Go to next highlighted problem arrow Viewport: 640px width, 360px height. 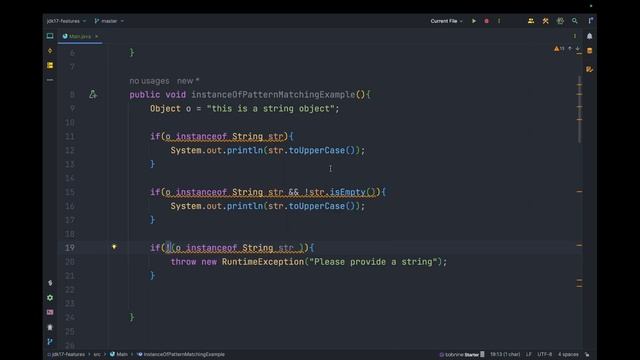[578, 49]
